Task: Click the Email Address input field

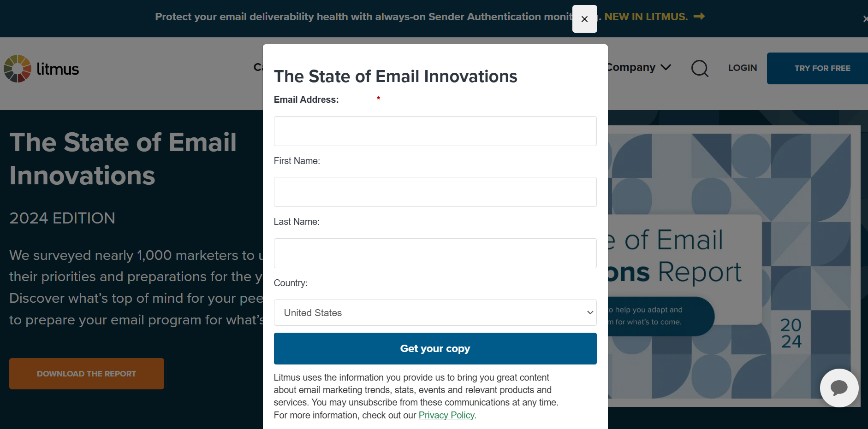Action: click(x=435, y=131)
